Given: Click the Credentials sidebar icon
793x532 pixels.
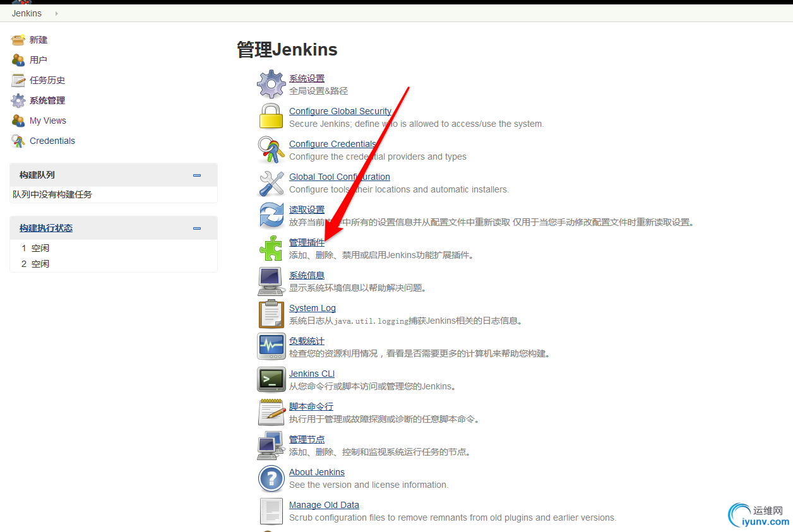Looking at the screenshot, I should click(18, 141).
